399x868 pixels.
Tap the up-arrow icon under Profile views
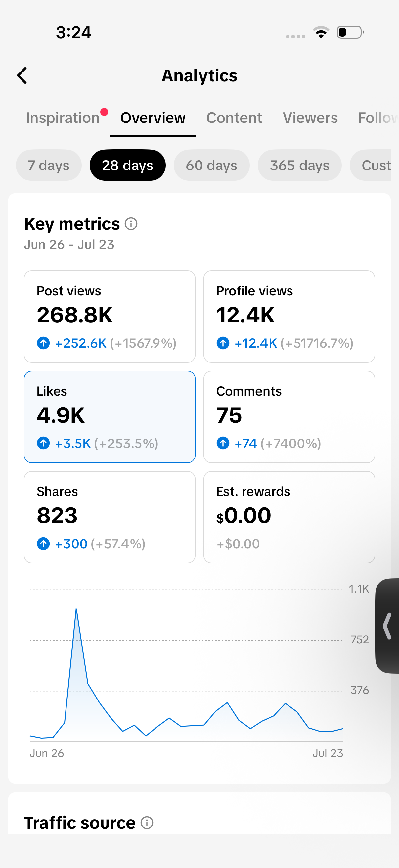coord(223,343)
